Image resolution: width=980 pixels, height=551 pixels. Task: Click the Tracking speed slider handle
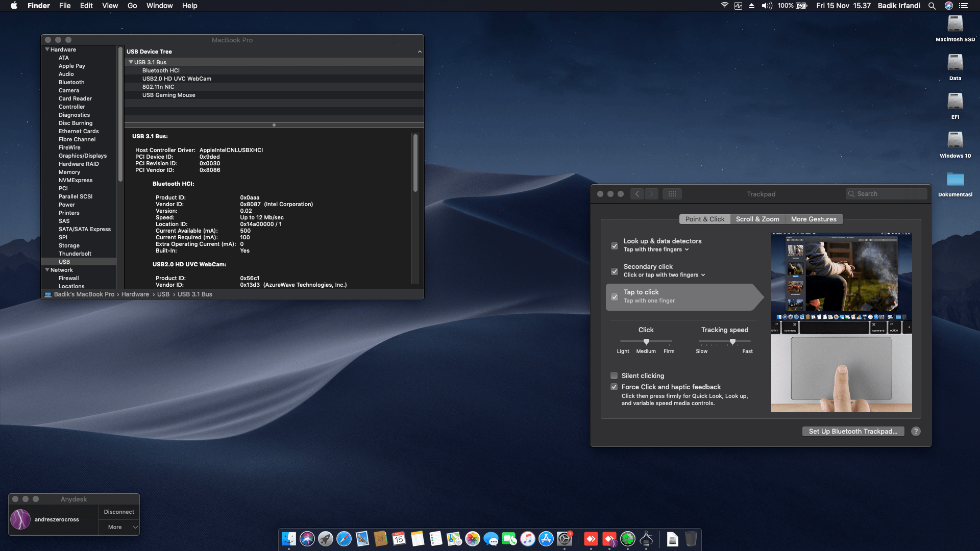pos(732,341)
